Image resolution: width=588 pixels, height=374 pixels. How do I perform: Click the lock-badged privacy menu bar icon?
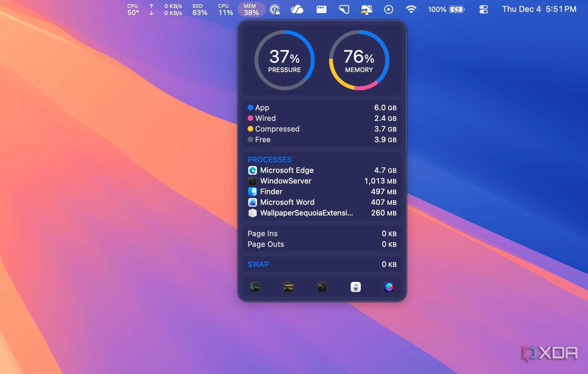point(275,9)
